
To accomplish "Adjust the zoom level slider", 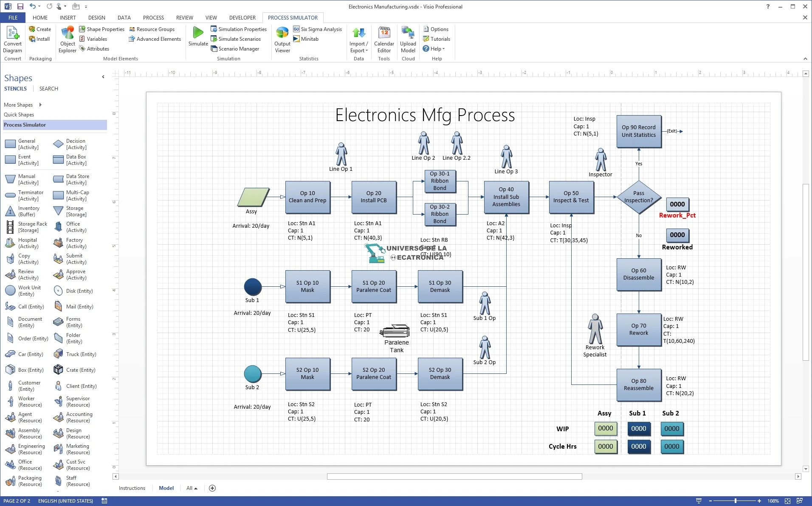I will click(x=735, y=501).
